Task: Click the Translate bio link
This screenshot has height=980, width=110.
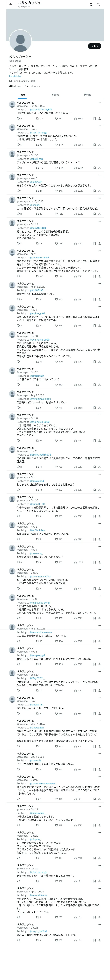Action: [x=15, y=76]
